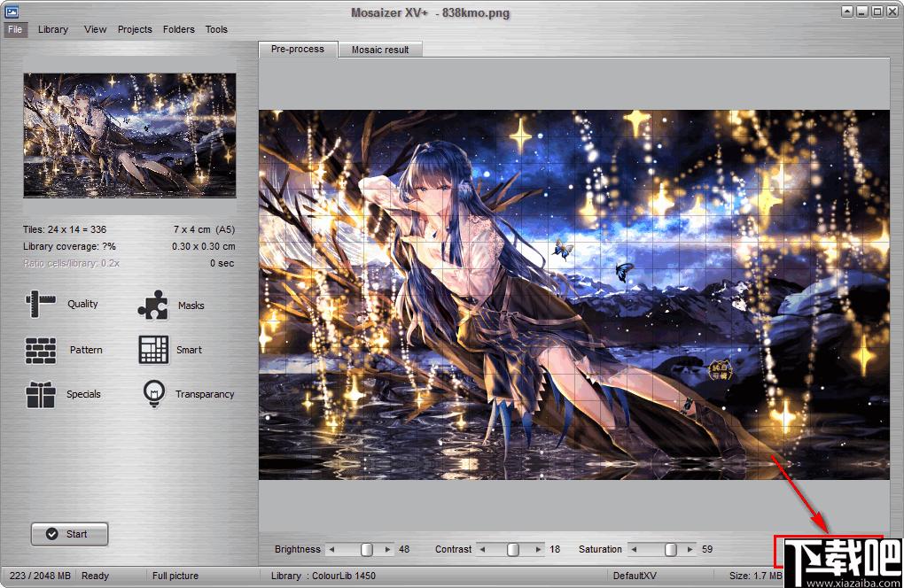904x588 pixels.
Task: Click the '0 sec' time text
Action: tap(222, 263)
